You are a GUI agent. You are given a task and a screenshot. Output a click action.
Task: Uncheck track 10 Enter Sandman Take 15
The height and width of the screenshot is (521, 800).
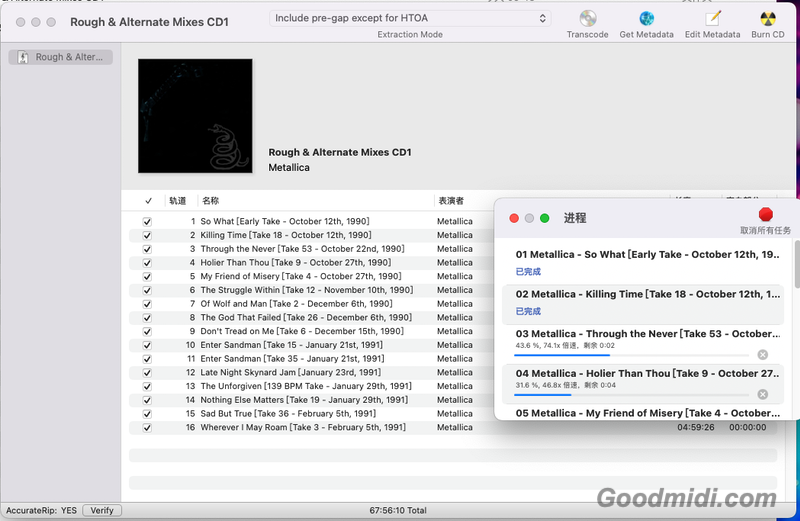(x=147, y=345)
